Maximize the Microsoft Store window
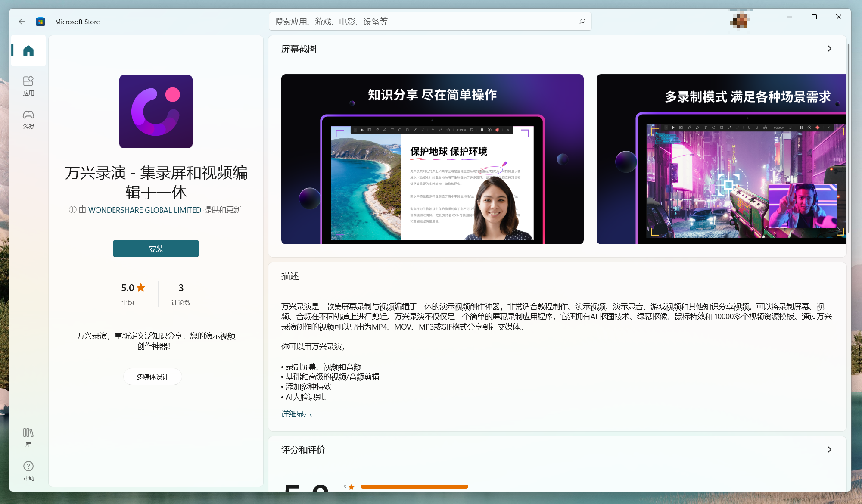 coord(814,17)
